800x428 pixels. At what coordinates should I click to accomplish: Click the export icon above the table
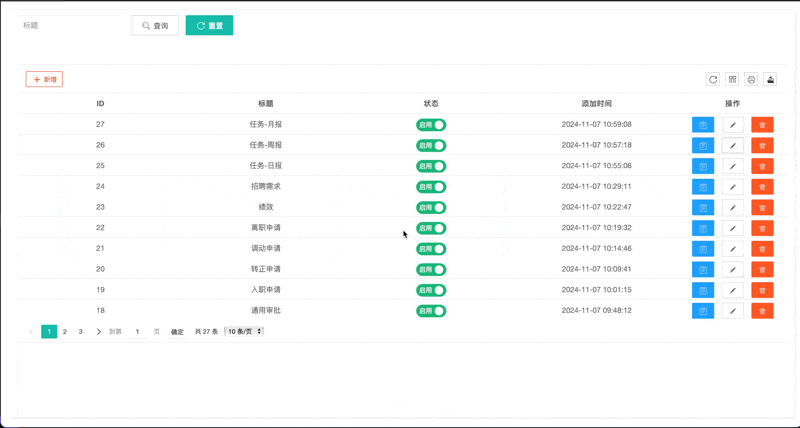(x=770, y=79)
